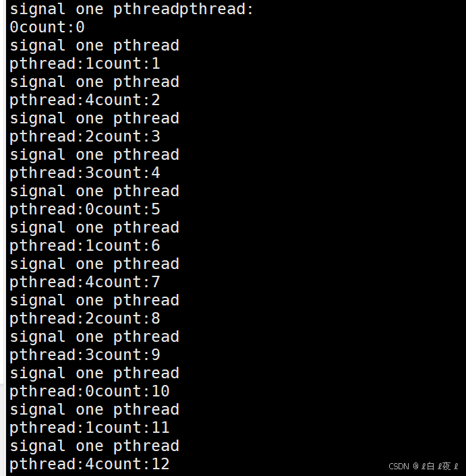Click the '0count:0' output line
Image resolution: width=466 pixels, height=476 pixels.
(x=47, y=28)
